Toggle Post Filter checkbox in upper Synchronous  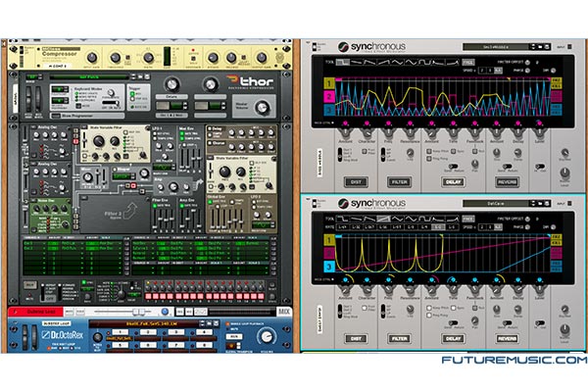[364, 151]
